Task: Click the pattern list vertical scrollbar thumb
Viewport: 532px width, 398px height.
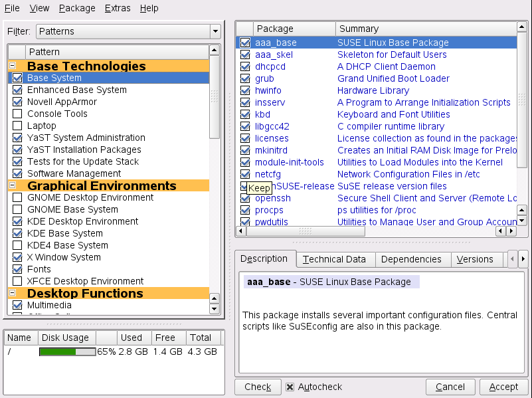Action: point(215,97)
